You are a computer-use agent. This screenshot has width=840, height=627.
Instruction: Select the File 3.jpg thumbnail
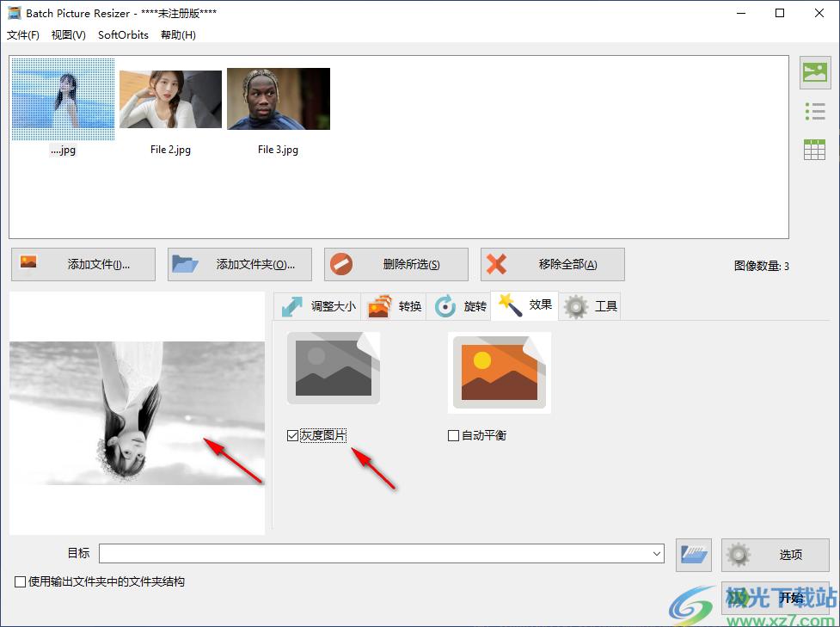tap(278, 100)
